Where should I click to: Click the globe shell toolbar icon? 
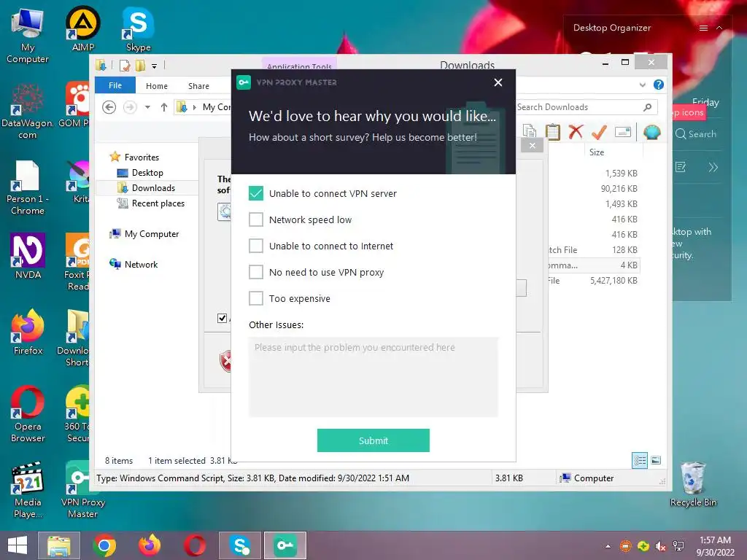click(x=651, y=131)
